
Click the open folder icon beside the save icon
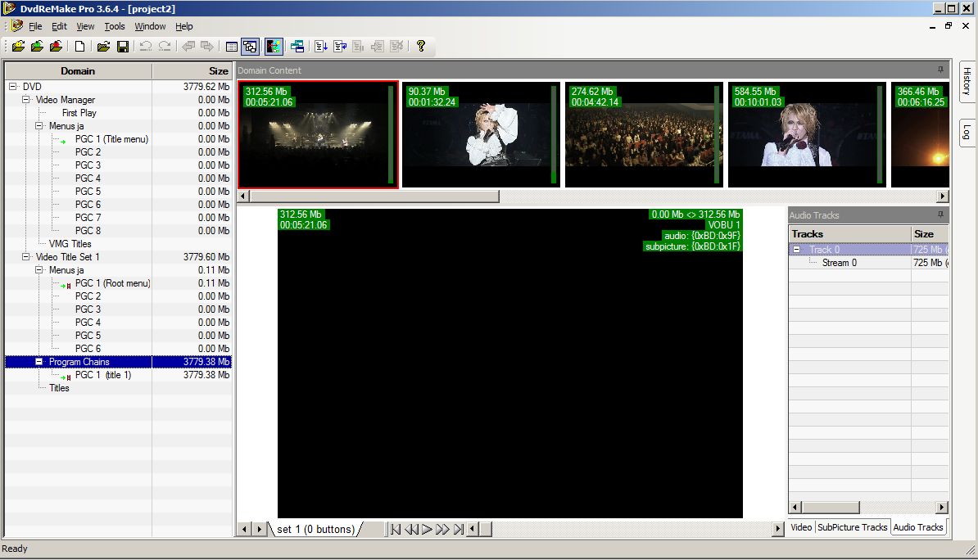(x=103, y=47)
